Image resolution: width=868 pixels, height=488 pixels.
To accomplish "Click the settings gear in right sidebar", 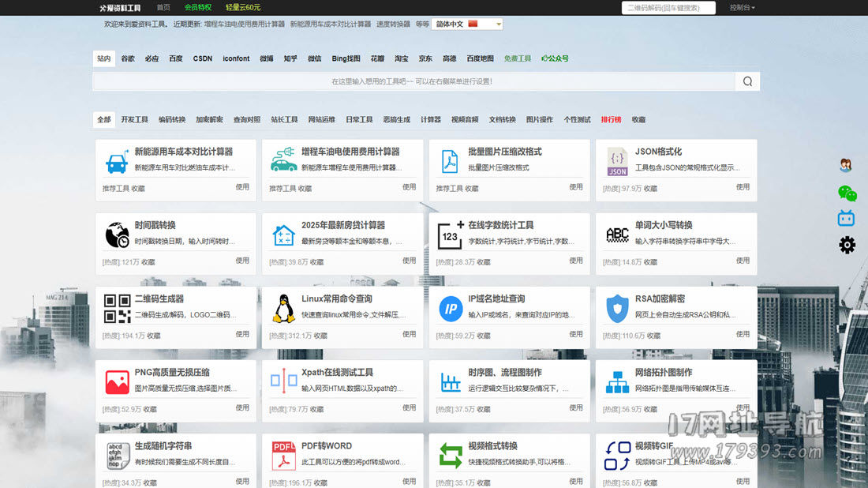I will click(847, 245).
